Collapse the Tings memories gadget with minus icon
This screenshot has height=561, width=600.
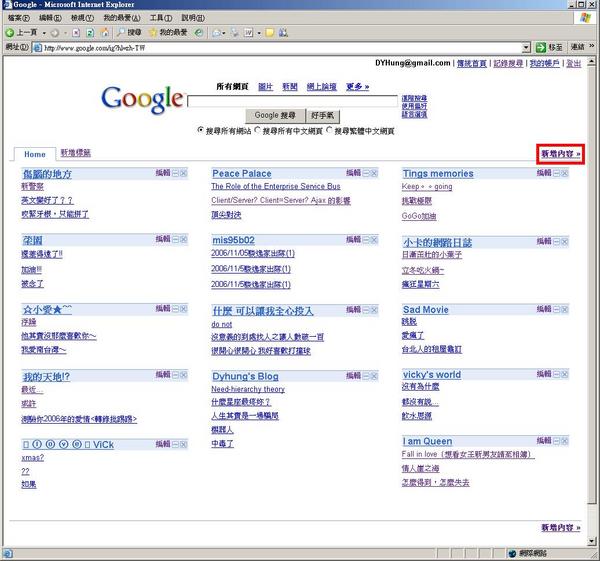click(x=557, y=174)
